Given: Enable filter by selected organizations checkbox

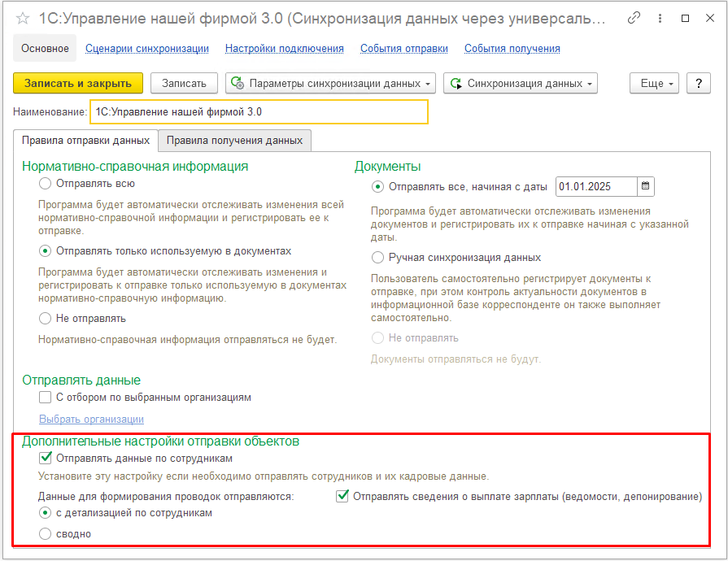Looking at the screenshot, I should pos(46,398).
